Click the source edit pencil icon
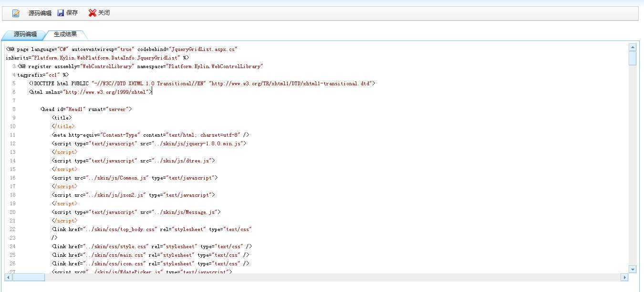This screenshot has width=644, height=292. click(x=16, y=13)
